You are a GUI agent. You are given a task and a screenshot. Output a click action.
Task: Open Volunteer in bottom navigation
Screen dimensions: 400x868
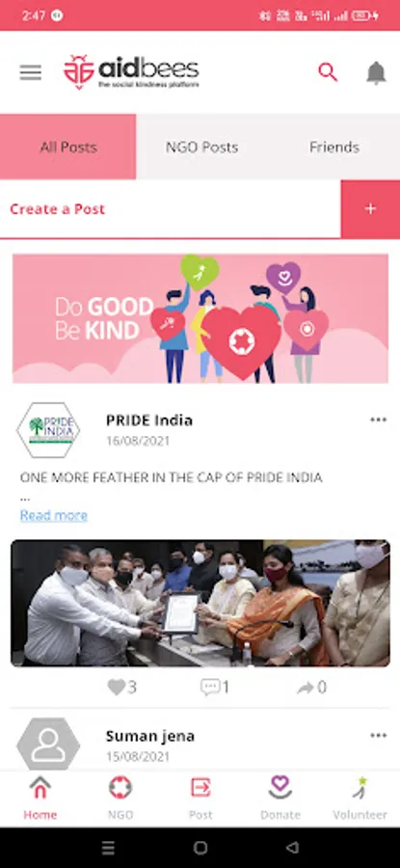click(360, 798)
